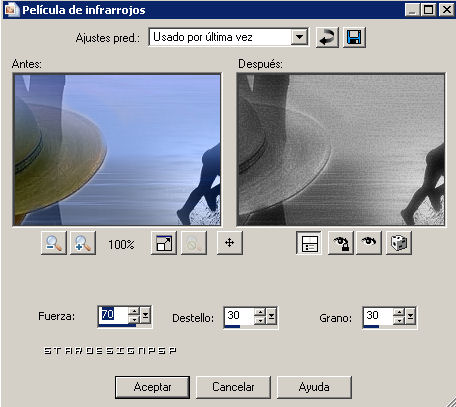This screenshot has height=407, width=456.
Task: Click the save preset floppy disk icon
Action: [x=354, y=37]
